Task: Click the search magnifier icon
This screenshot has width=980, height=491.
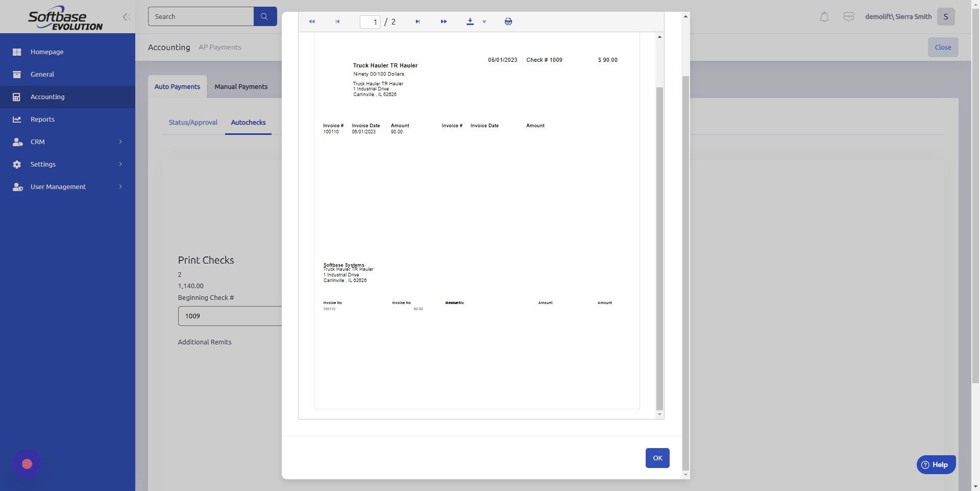Action: (x=264, y=16)
